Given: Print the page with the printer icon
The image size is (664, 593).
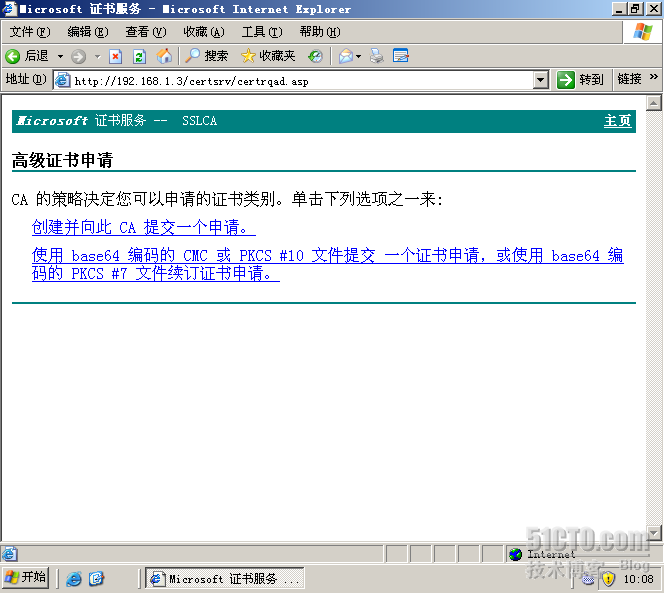Looking at the screenshot, I should pyautogui.click(x=376, y=56).
